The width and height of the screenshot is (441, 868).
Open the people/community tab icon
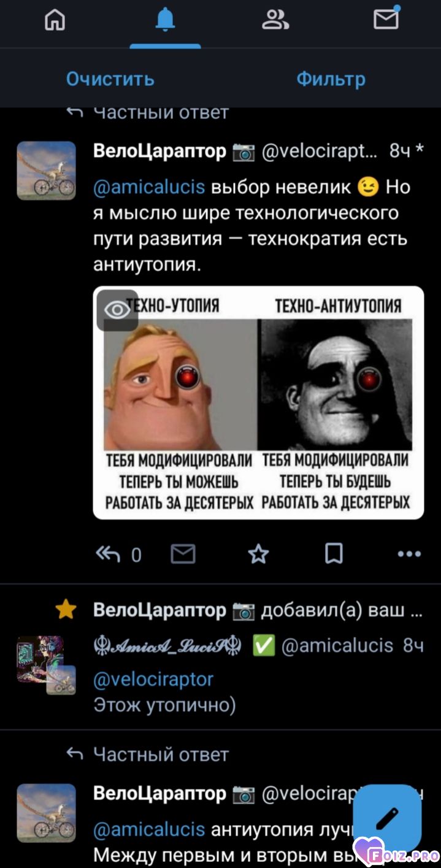[x=275, y=21]
